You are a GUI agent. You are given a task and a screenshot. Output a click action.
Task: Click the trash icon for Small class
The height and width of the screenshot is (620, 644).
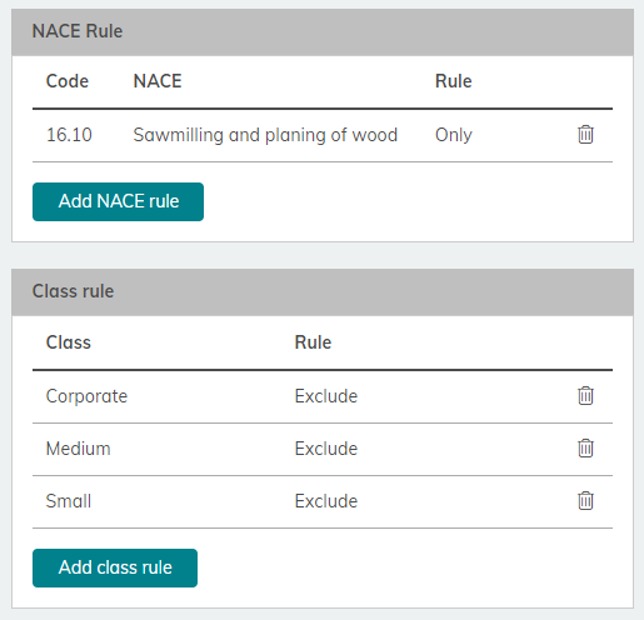tap(586, 501)
